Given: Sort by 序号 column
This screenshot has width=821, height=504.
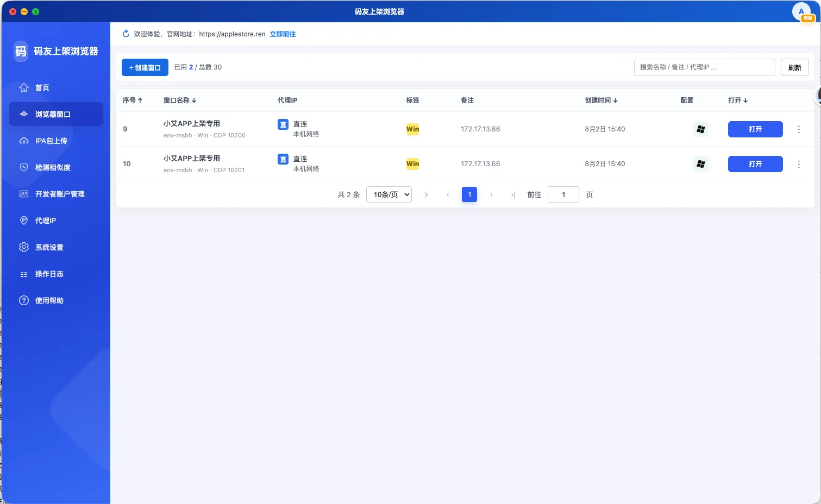Looking at the screenshot, I should [x=133, y=100].
